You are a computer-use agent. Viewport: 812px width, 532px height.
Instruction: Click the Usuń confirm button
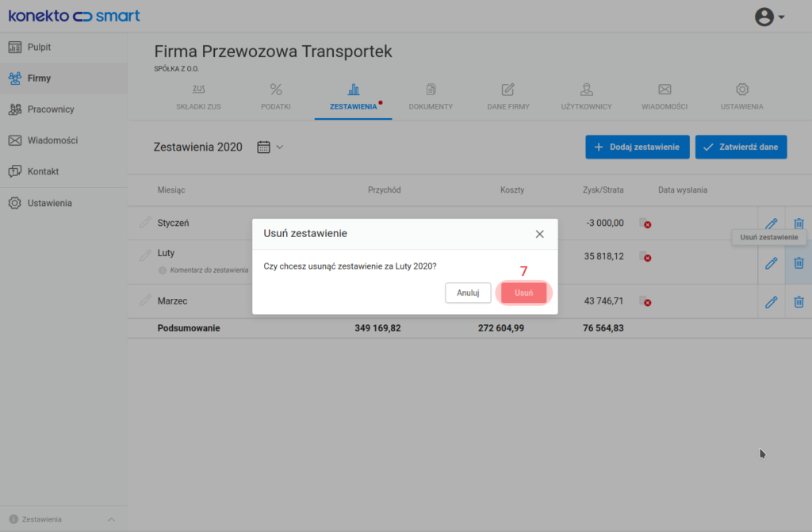[523, 293]
